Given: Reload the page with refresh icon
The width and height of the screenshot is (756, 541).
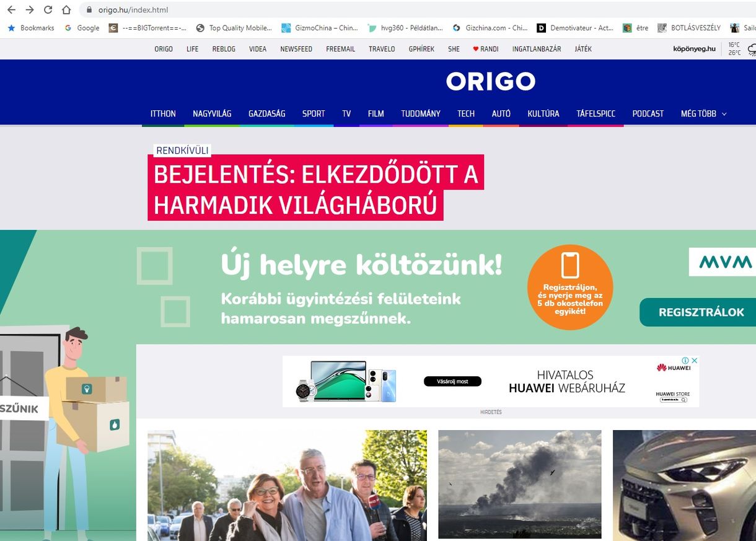Looking at the screenshot, I should (x=48, y=10).
